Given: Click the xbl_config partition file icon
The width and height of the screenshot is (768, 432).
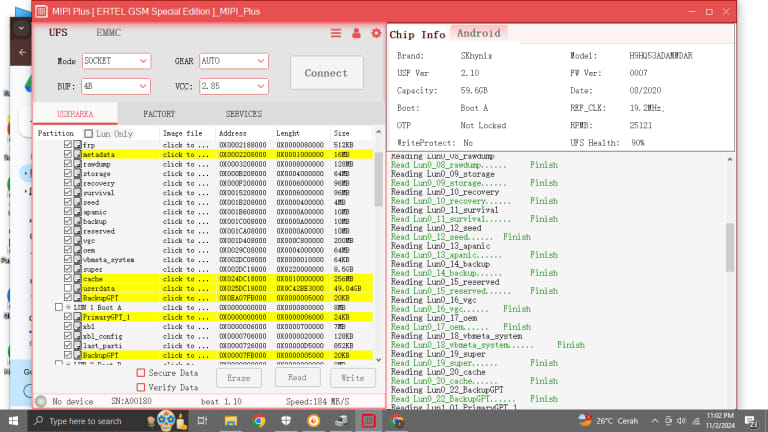Looking at the screenshot, I should [x=77, y=336].
